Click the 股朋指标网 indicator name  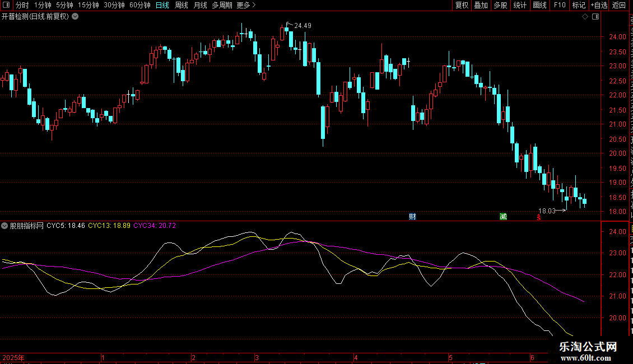[27, 226]
